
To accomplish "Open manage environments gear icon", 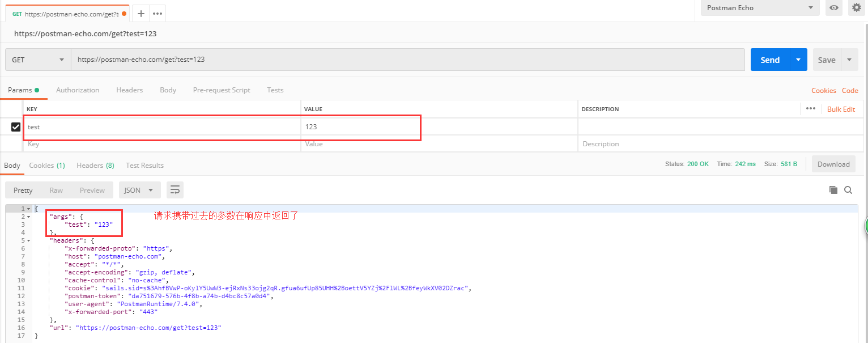I will click(x=857, y=8).
